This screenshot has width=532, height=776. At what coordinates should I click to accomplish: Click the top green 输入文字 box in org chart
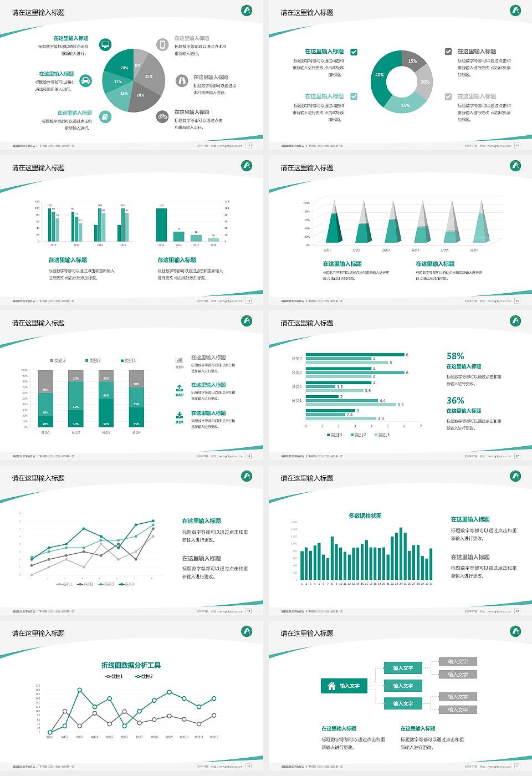(403, 668)
